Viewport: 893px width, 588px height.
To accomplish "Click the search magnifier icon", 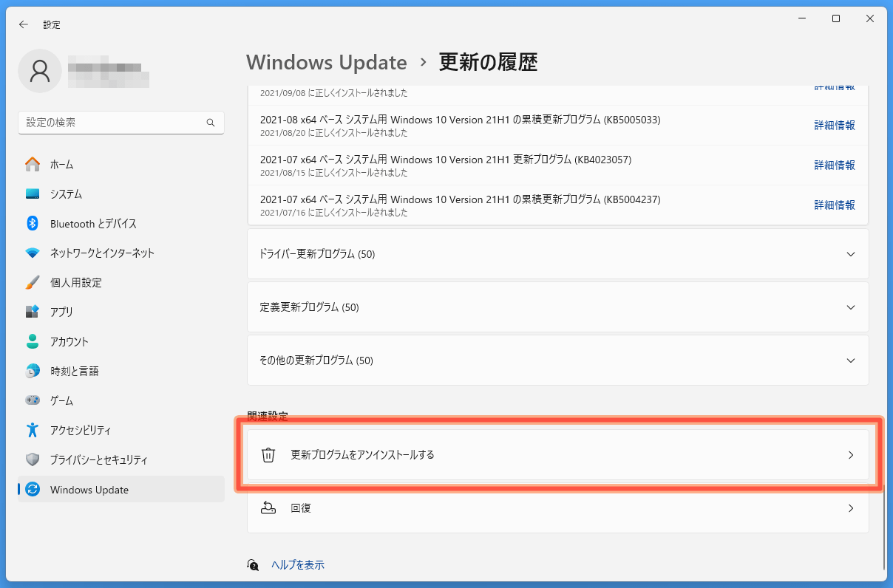I will [211, 123].
